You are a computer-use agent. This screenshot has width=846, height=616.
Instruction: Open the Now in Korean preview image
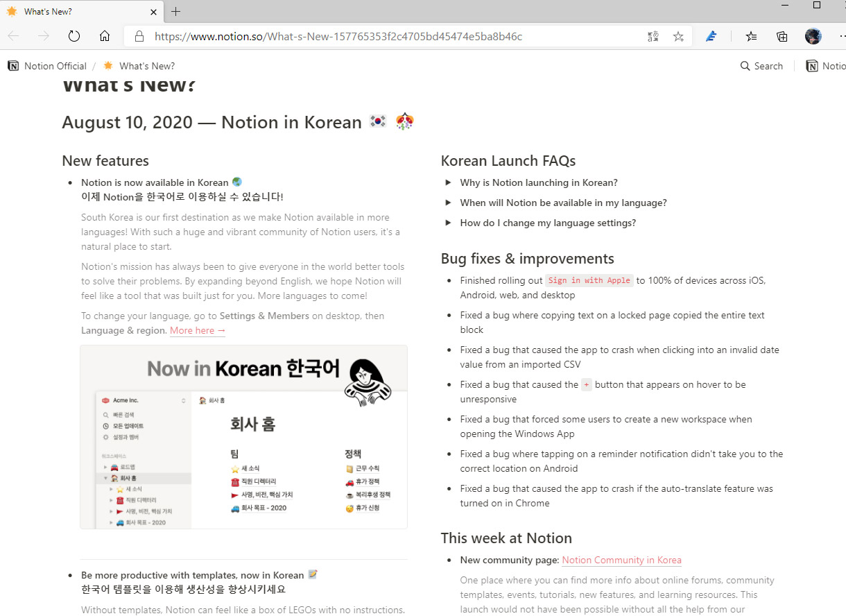pyautogui.click(x=243, y=437)
